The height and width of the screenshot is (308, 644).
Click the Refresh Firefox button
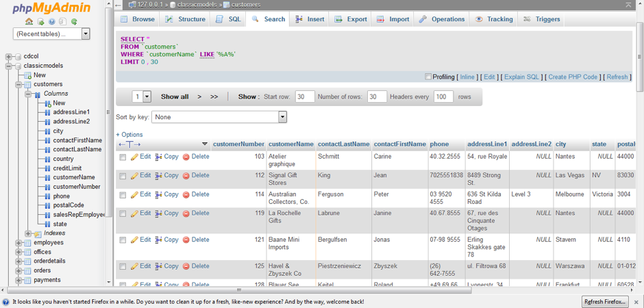pos(605,302)
